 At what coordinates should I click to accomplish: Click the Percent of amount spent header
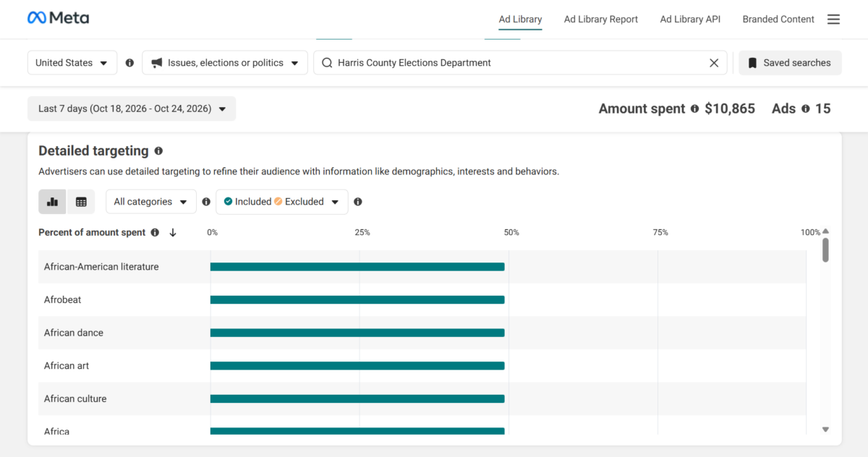92,233
